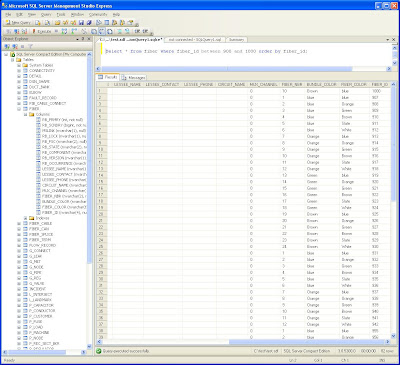Click the Increase Indent toolbar icon

pos(145,31)
